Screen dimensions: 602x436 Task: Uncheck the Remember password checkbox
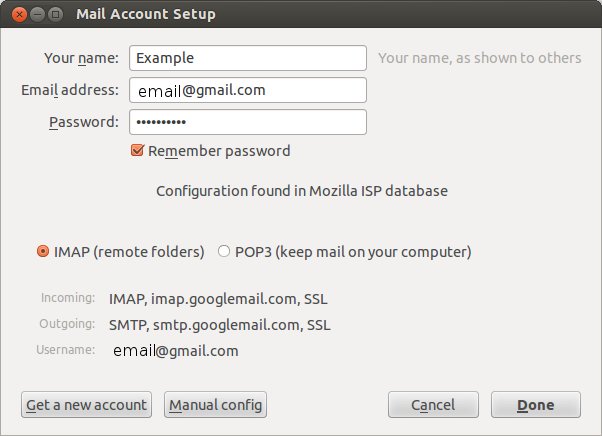coord(138,151)
